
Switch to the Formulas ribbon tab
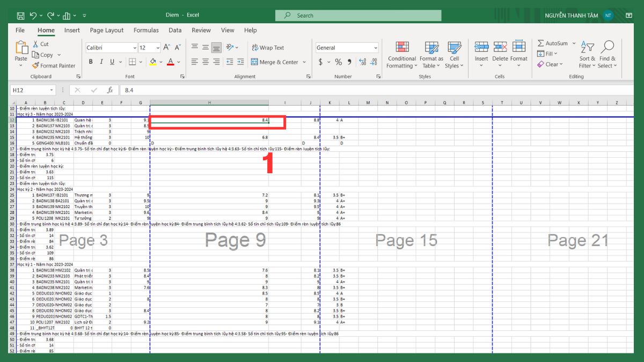click(146, 30)
